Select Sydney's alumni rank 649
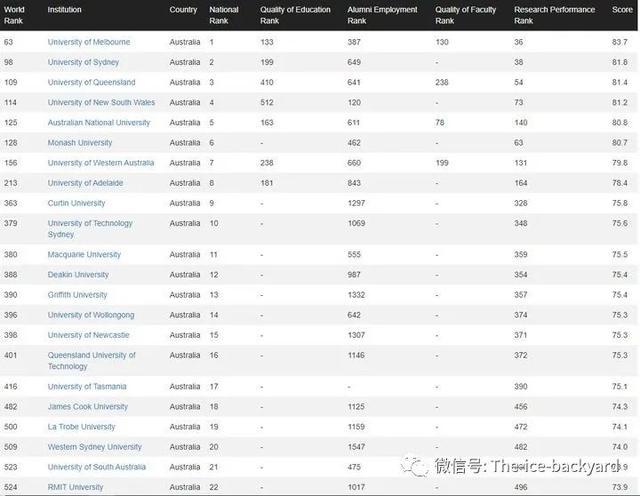This screenshot has width=640, height=496. point(354,62)
